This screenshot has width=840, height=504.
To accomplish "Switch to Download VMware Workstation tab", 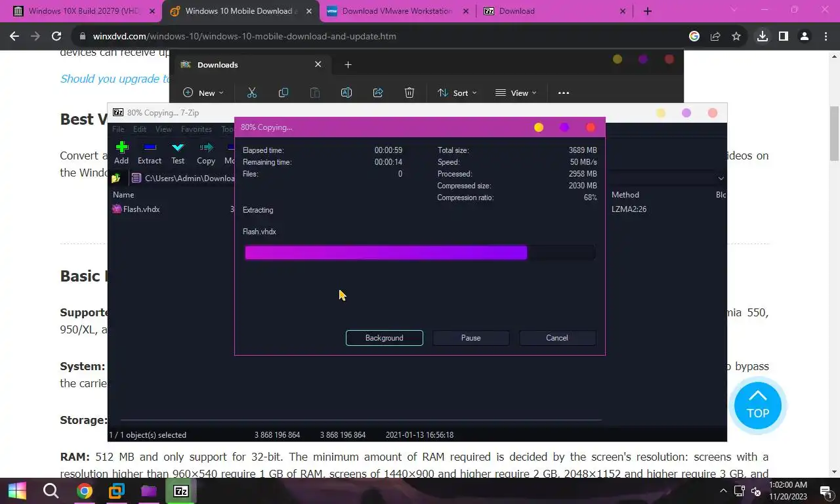I will (398, 11).
